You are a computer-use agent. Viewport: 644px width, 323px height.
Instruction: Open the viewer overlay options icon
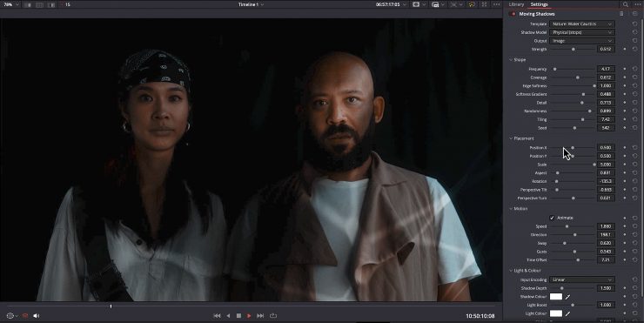(10, 316)
